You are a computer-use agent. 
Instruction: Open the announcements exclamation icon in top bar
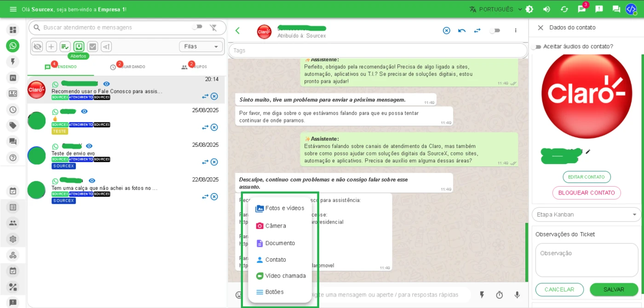tap(599, 9)
